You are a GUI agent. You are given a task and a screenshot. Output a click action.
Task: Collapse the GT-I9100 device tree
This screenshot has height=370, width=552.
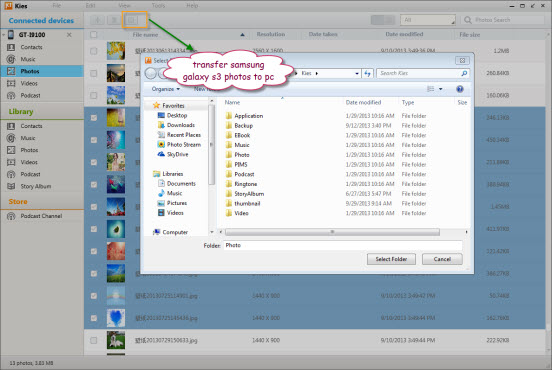tap(3, 35)
